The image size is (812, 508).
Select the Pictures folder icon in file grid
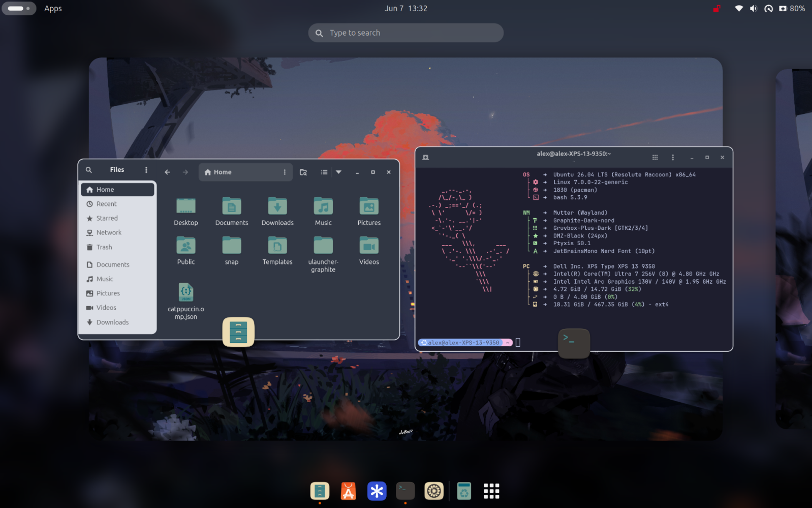(x=369, y=206)
